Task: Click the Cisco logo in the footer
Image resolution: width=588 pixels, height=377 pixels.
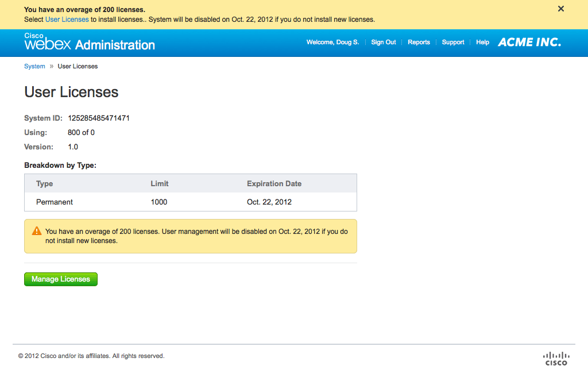Action: (555, 359)
